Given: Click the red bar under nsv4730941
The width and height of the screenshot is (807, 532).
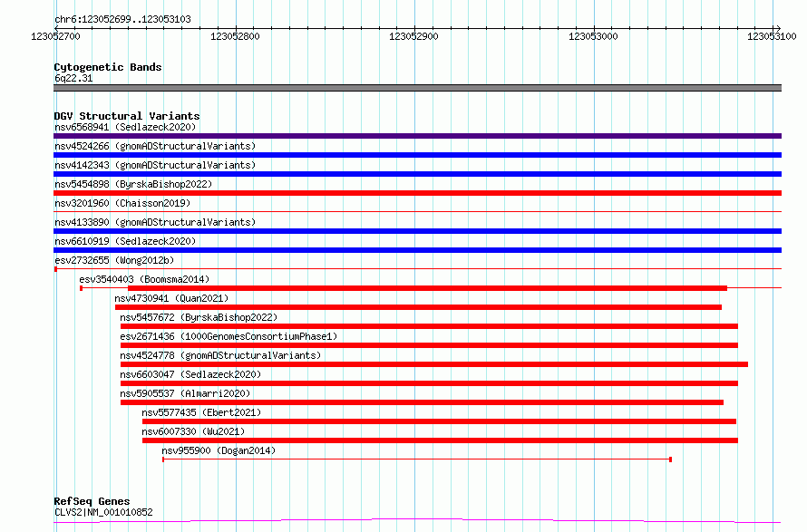Looking at the screenshot, I should tap(418, 307).
